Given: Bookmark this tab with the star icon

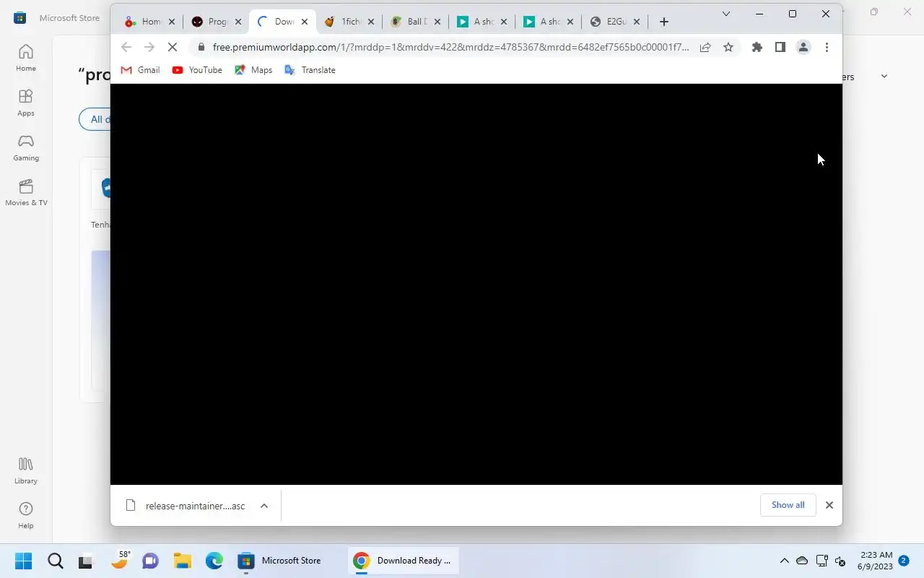Looking at the screenshot, I should point(728,47).
